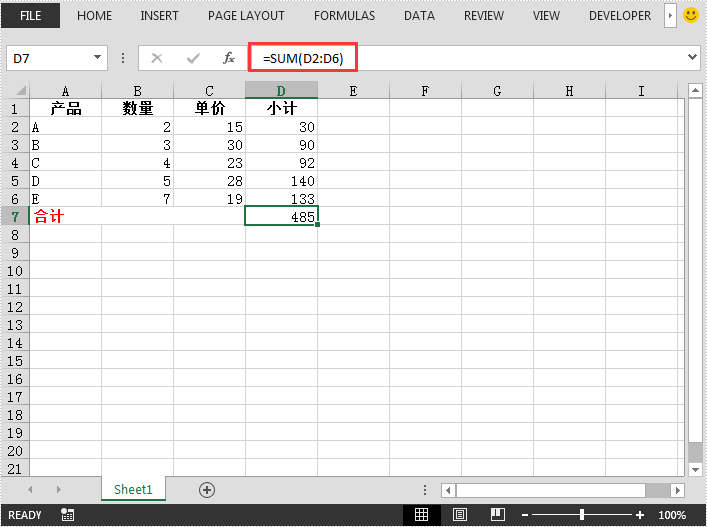
Task: Select the FORMULAS ribbon tab
Action: coord(344,16)
